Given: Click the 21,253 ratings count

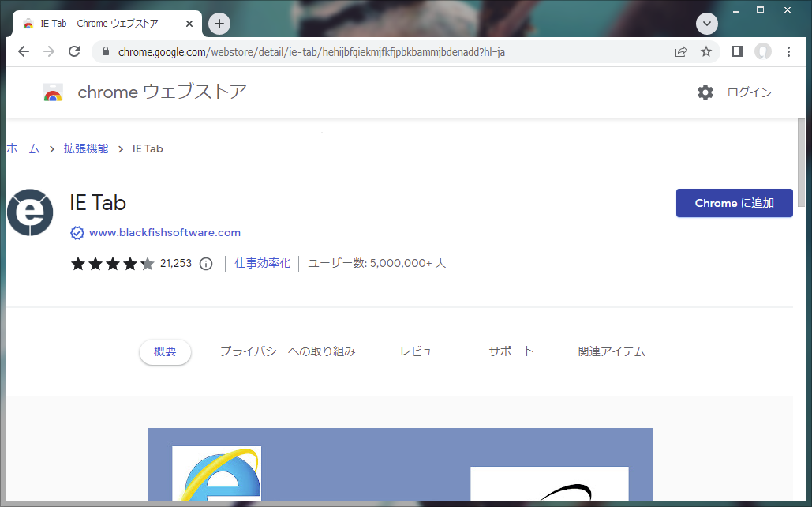Looking at the screenshot, I should [x=176, y=263].
